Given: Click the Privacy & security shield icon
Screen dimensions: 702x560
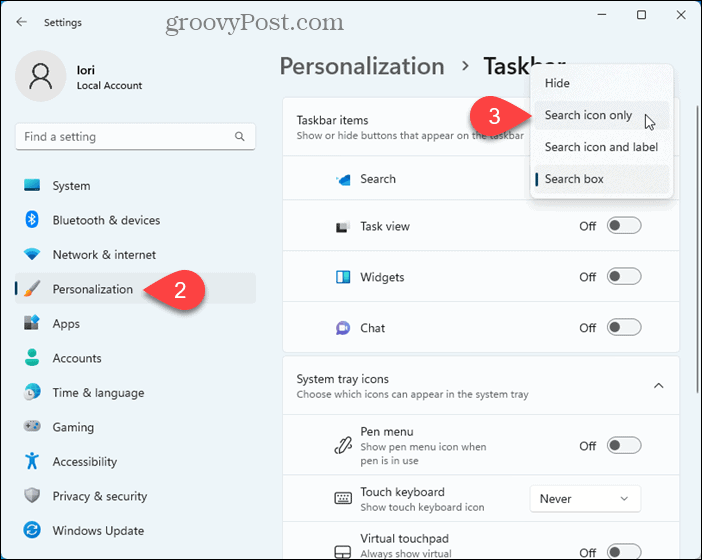Looking at the screenshot, I should 32,496.
